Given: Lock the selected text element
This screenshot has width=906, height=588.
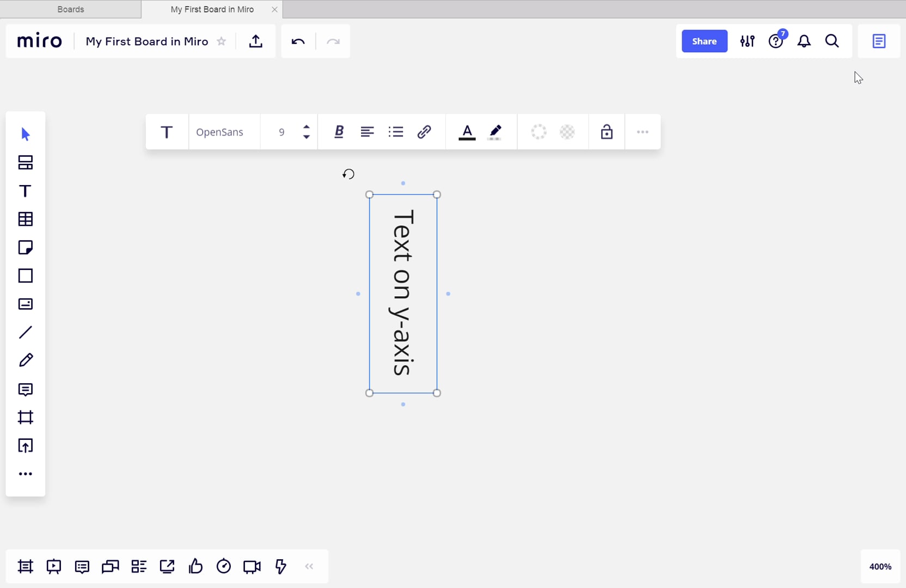Looking at the screenshot, I should tap(607, 131).
